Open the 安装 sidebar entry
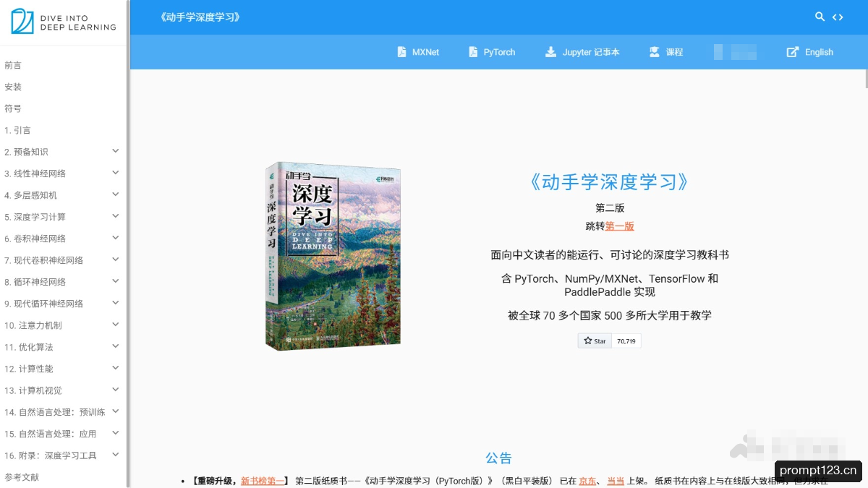Image resolution: width=868 pixels, height=488 pixels. (x=13, y=87)
